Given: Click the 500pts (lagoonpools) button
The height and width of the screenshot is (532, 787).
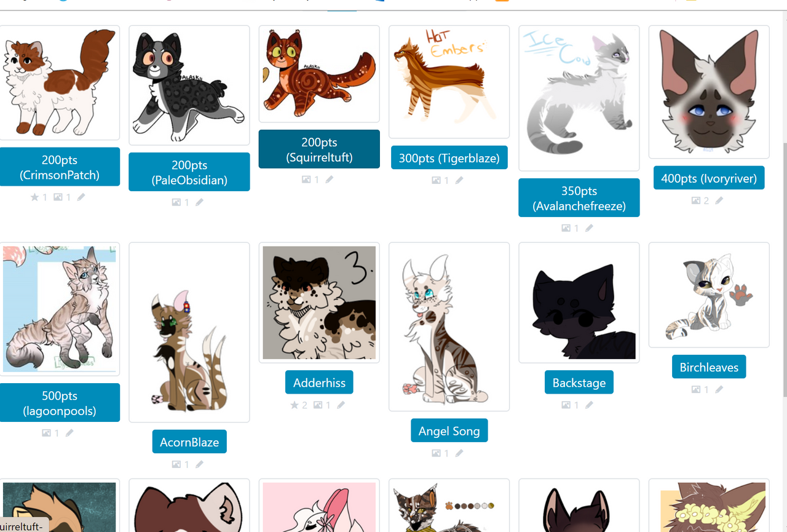Looking at the screenshot, I should click(60, 402).
